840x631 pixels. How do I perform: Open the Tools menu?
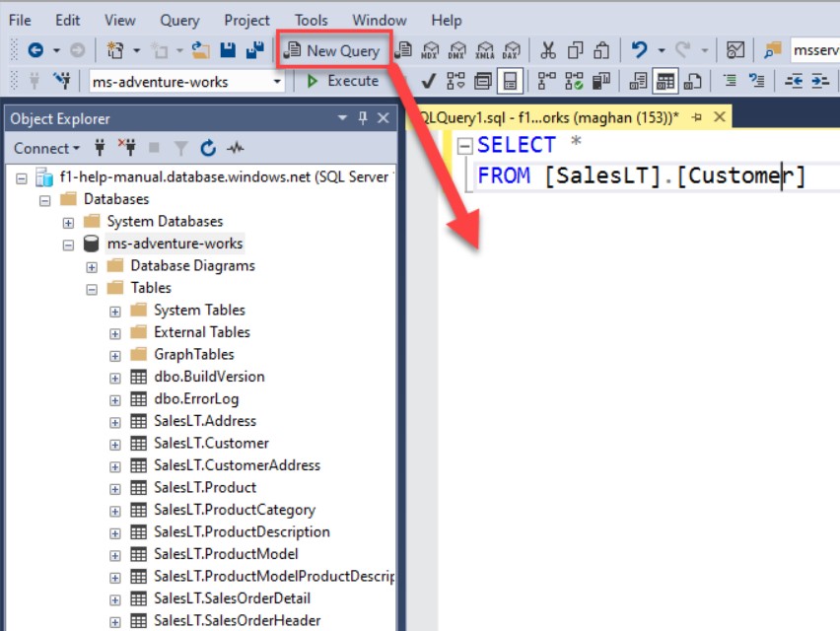[311, 20]
